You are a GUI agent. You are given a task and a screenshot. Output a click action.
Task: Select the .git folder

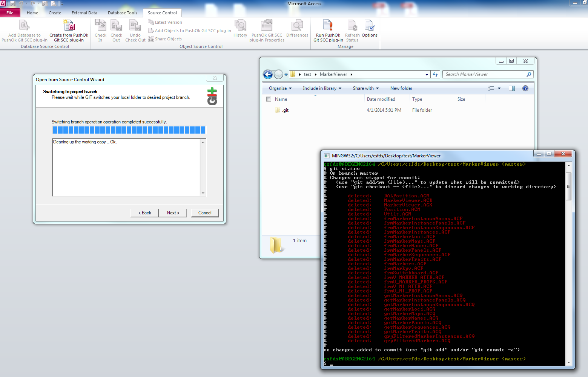click(286, 110)
